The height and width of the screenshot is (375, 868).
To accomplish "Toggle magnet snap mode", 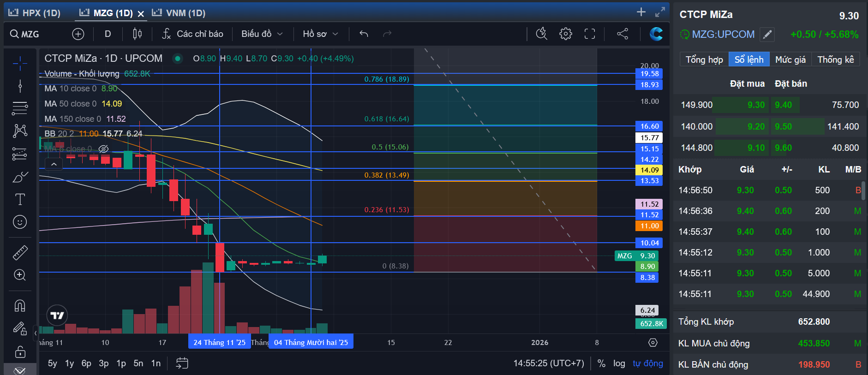I will pyautogui.click(x=20, y=305).
